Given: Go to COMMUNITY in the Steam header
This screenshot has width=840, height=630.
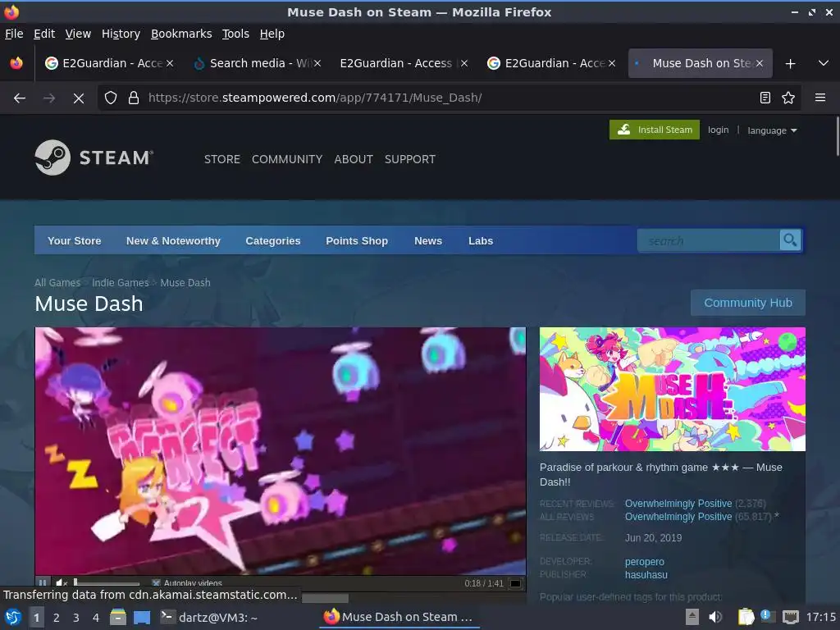Looking at the screenshot, I should point(287,159).
